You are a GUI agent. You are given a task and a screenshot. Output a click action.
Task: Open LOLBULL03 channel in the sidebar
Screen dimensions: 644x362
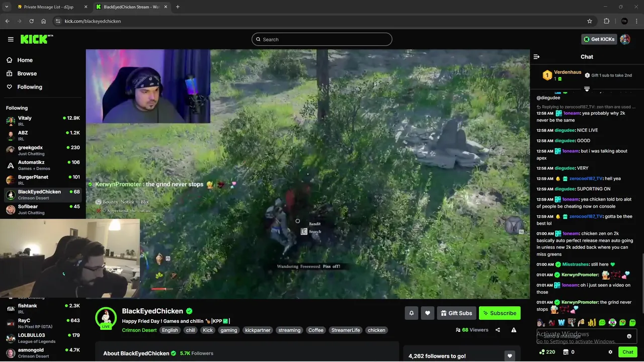43,338
